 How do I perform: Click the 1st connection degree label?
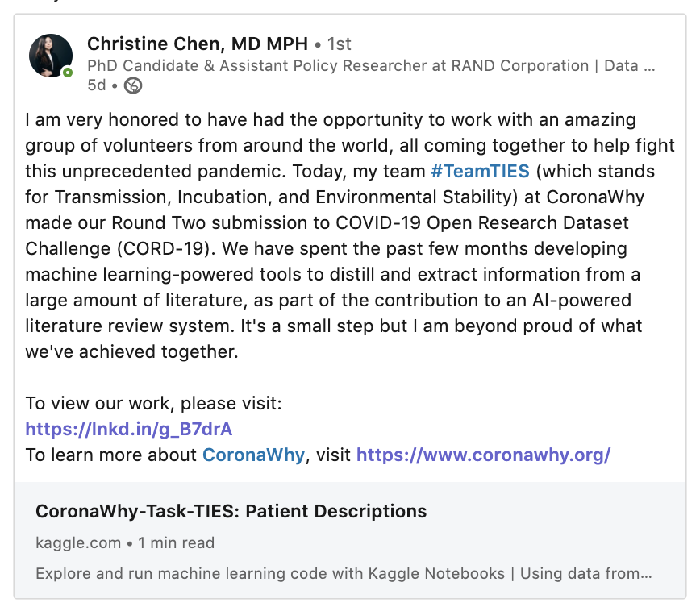tap(339, 44)
